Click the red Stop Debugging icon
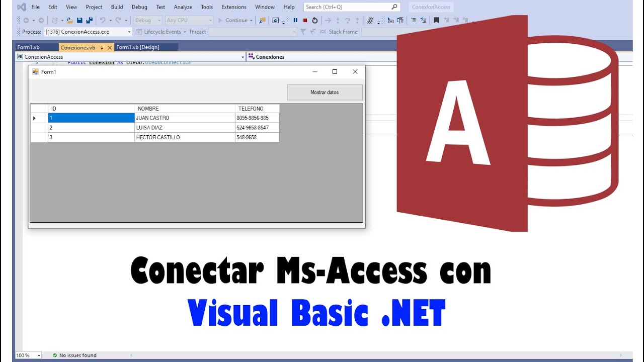This screenshot has width=644, height=362. (x=305, y=20)
